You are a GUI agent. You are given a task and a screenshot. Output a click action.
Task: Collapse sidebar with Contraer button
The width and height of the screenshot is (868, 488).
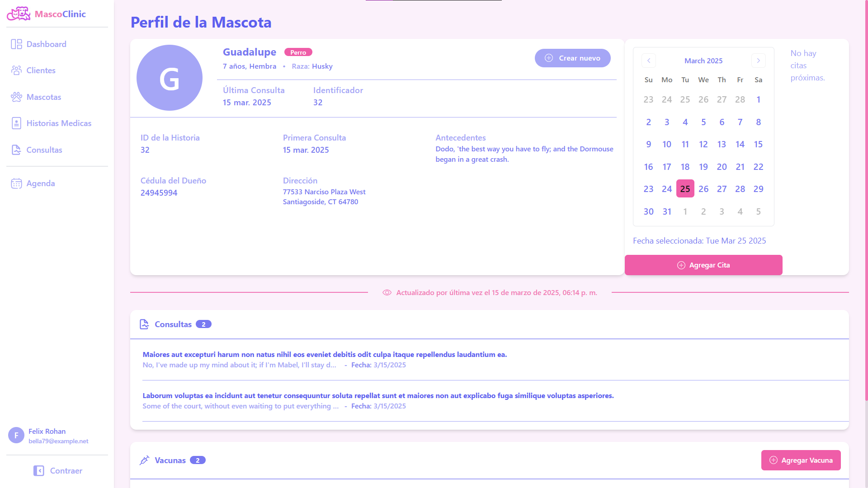pos(57,471)
